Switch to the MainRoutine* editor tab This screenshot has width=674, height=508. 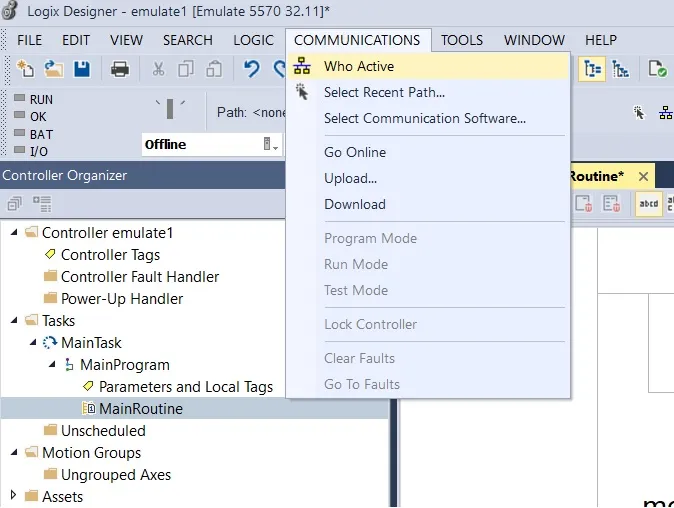pos(597,176)
